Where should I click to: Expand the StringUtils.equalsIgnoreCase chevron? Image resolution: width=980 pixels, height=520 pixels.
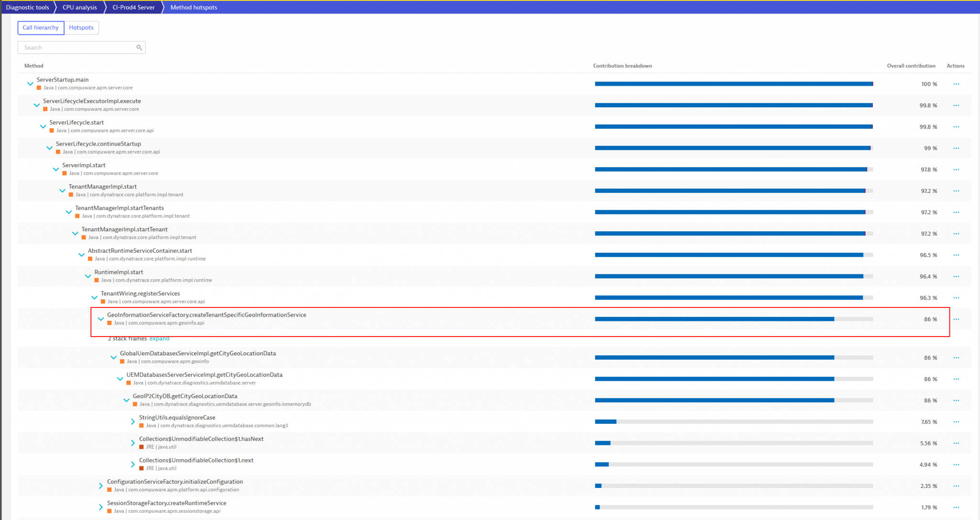pyautogui.click(x=133, y=421)
